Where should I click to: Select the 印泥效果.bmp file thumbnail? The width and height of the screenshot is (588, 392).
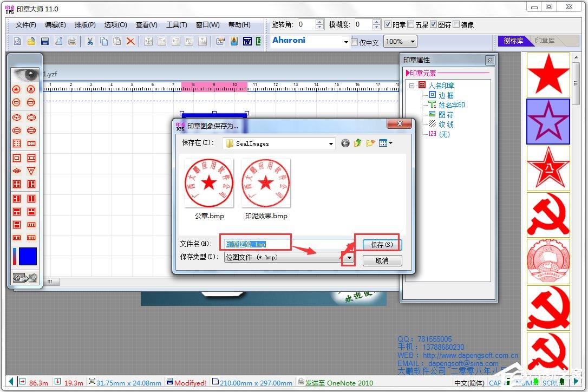266,183
